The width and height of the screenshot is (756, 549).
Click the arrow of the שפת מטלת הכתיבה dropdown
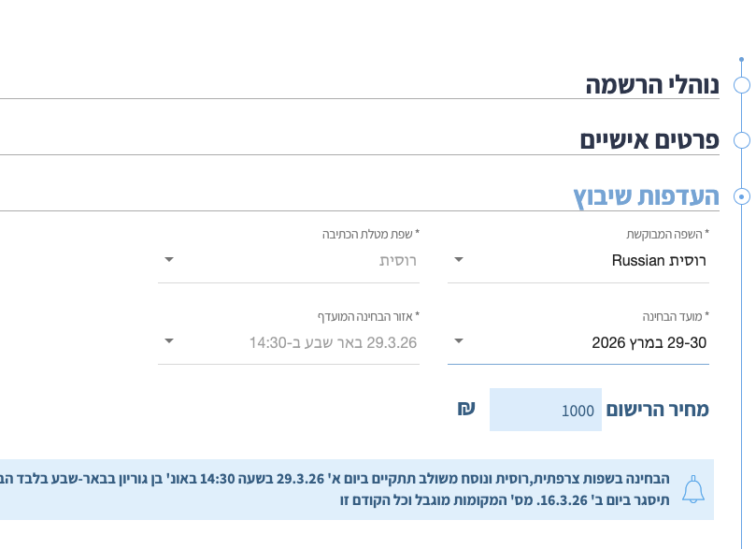tap(169, 260)
